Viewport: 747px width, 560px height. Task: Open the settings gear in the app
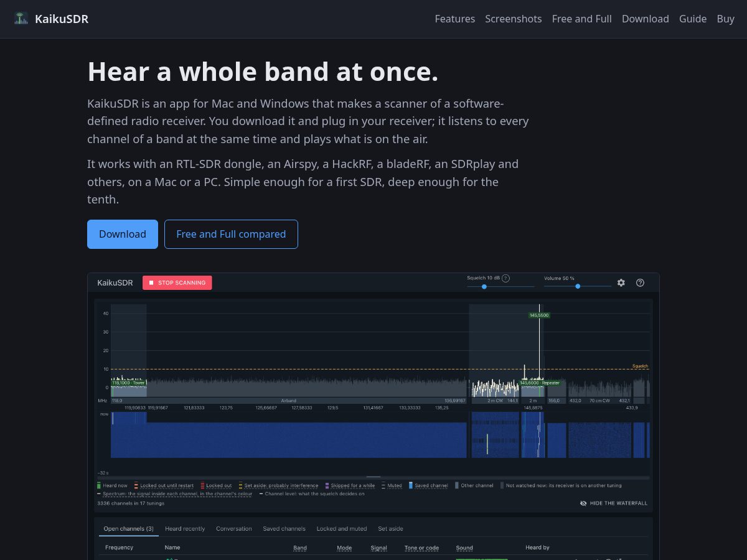point(621,282)
